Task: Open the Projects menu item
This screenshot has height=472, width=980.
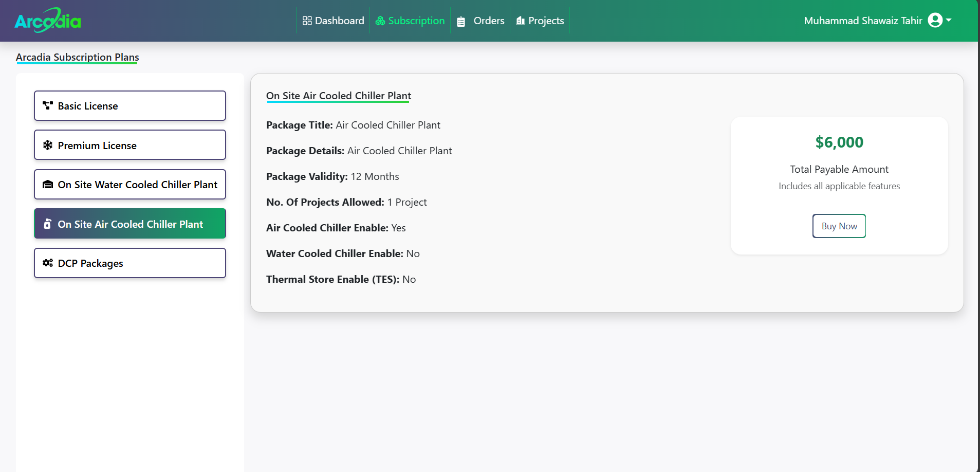Action: pos(546,21)
